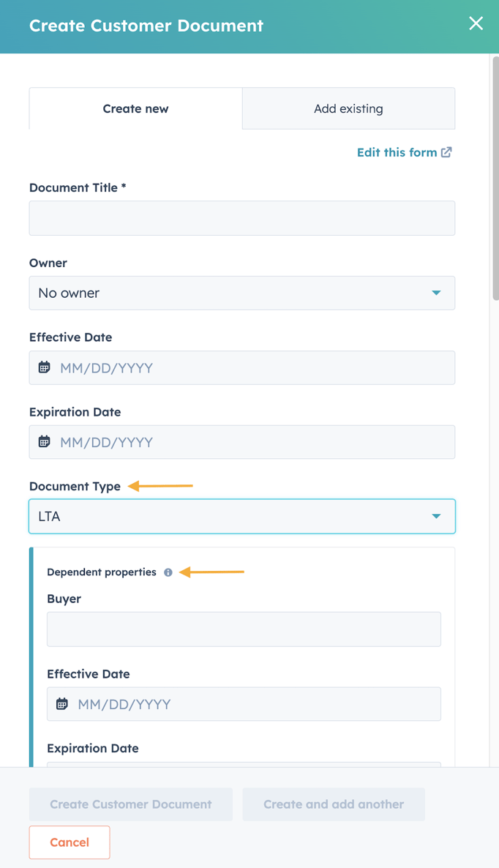499x868 pixels.
Task: Click the dependent Effective Date MM/DD/YYYY input
Action: (x=244, y=703)
